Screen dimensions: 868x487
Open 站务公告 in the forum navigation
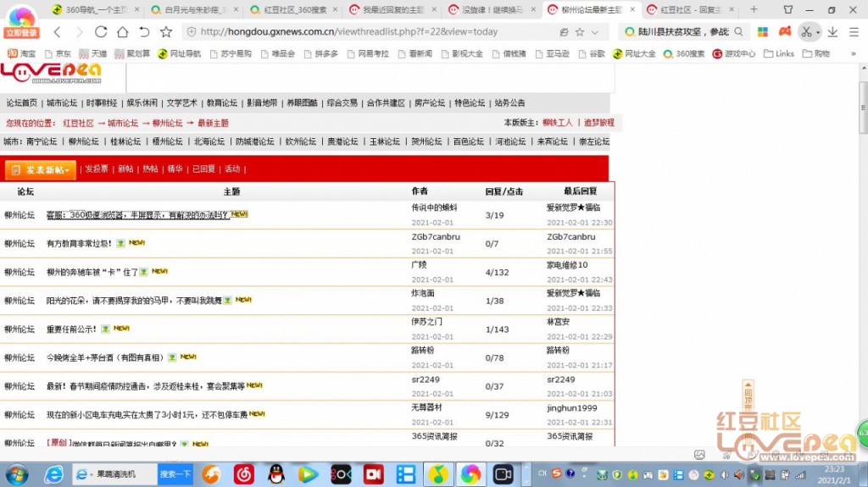pos(509,103)
